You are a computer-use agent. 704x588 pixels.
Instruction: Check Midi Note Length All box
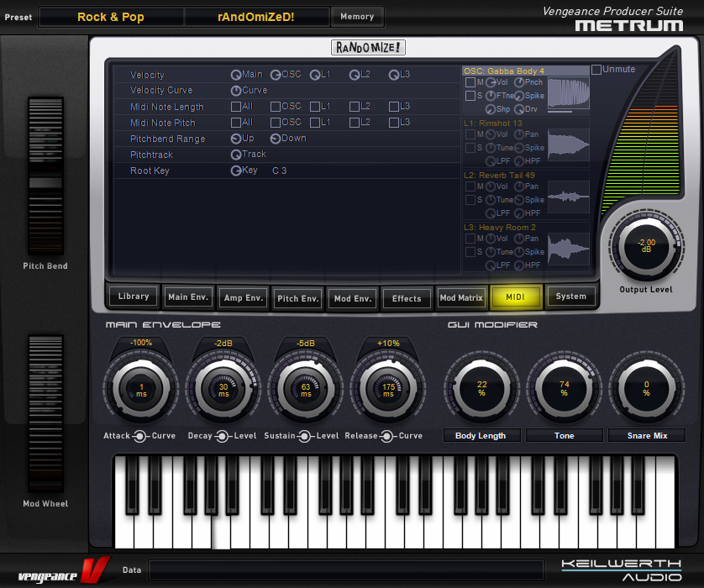(x=236, y=107)
